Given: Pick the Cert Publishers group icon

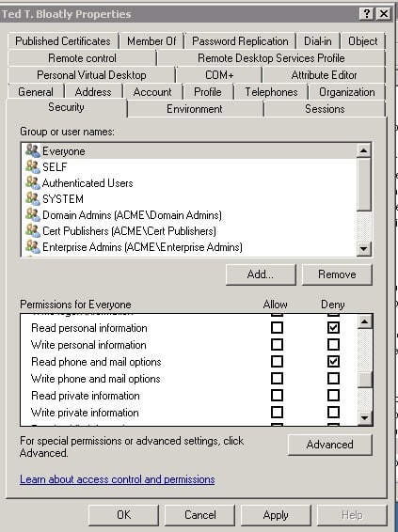Looking at the screenshot, I should (x=33, y=230).
